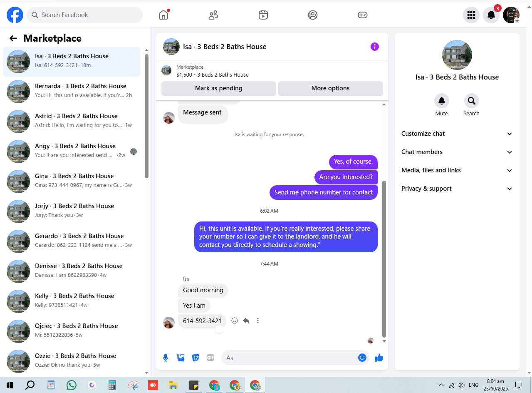This screenshot has height=393, width=532.
Task: Open the conversation information icon
Action: click(375, 47)
